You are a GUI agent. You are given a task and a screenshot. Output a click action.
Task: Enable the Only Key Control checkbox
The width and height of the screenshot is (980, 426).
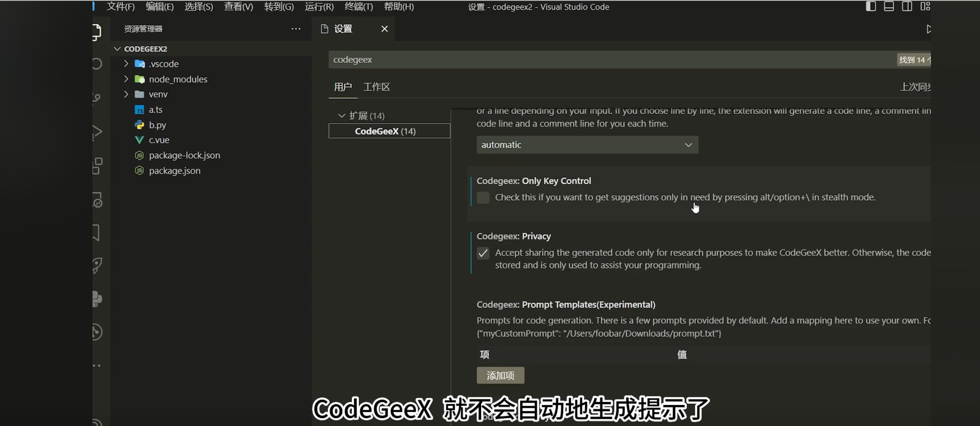point(483,198)
